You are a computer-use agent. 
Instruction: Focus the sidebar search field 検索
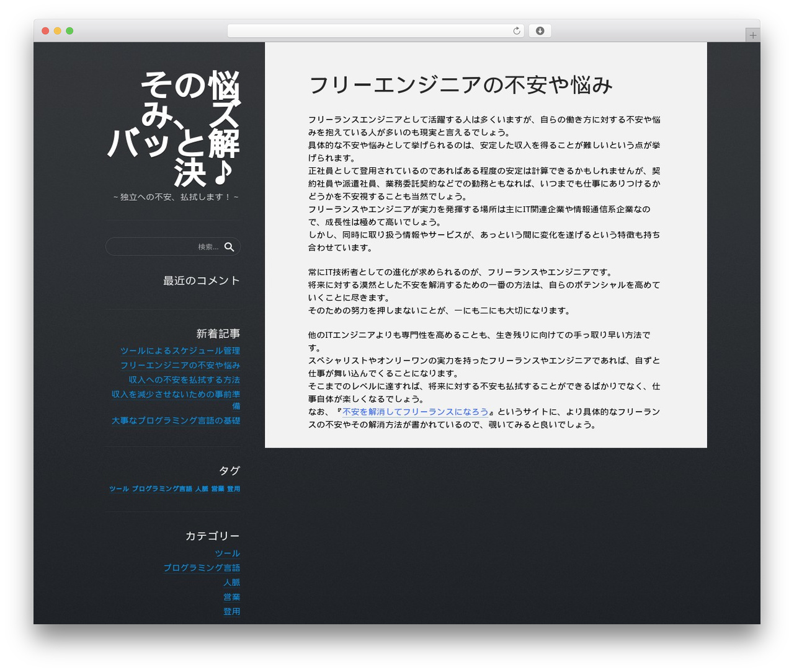(173, 247)
